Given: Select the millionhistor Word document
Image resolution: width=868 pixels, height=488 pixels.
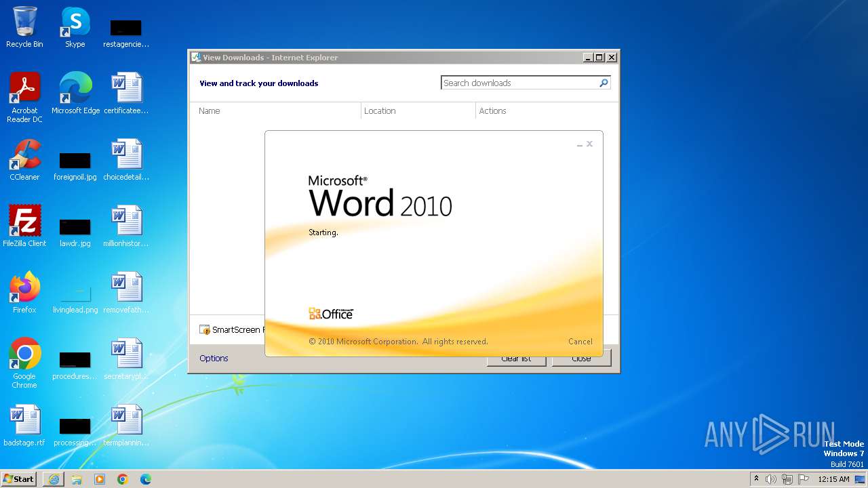Looking at the screenshot, I should pos(126,226).
